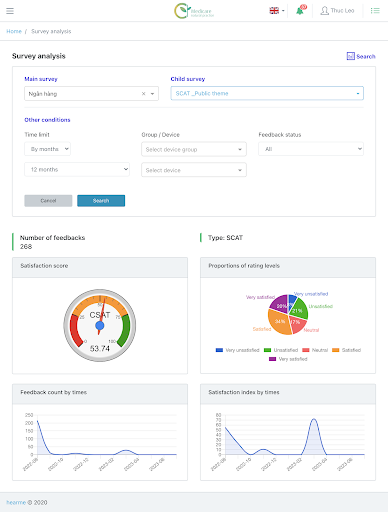Click the gray Cancel button
This screenshot has height=512, width=388.
[x=48, y=201]
